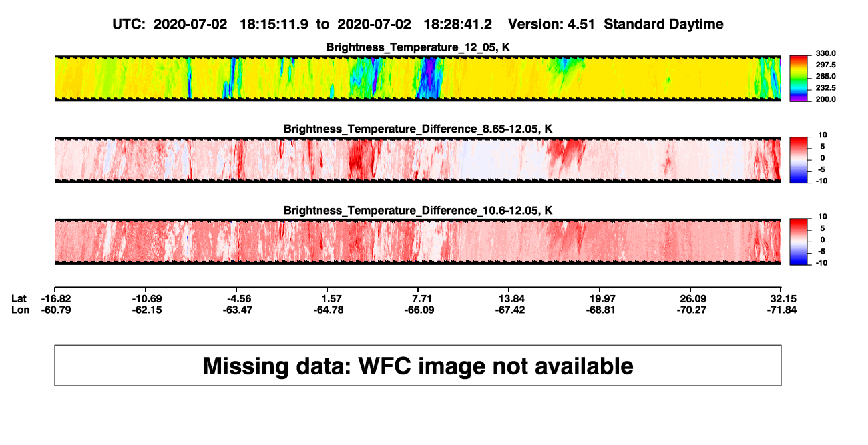Click the latitude value 26.09
The width and height of the screenshot is (868, 445).
point(693,298)
